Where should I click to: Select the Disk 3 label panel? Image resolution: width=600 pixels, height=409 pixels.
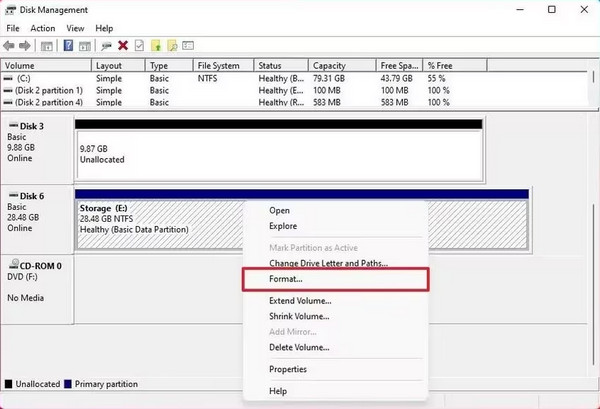click(37, 150)
